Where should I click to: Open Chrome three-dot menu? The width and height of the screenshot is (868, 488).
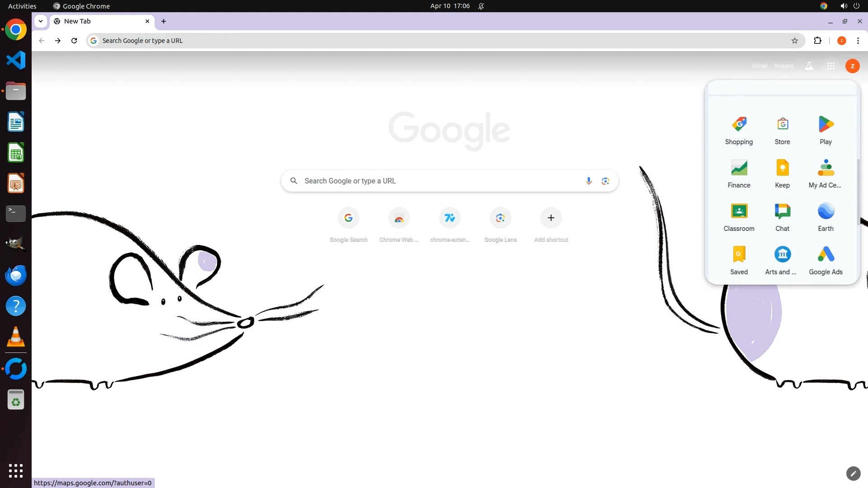858,41
